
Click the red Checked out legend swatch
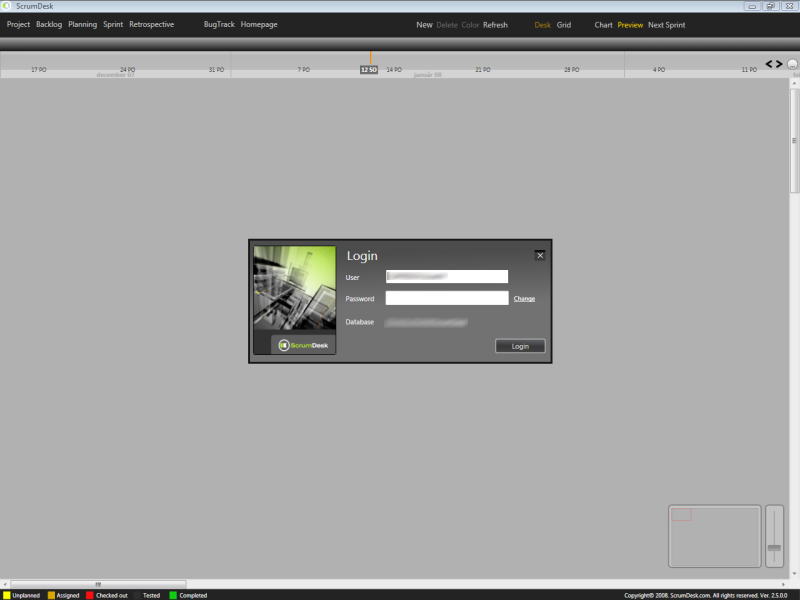point(90,595)
